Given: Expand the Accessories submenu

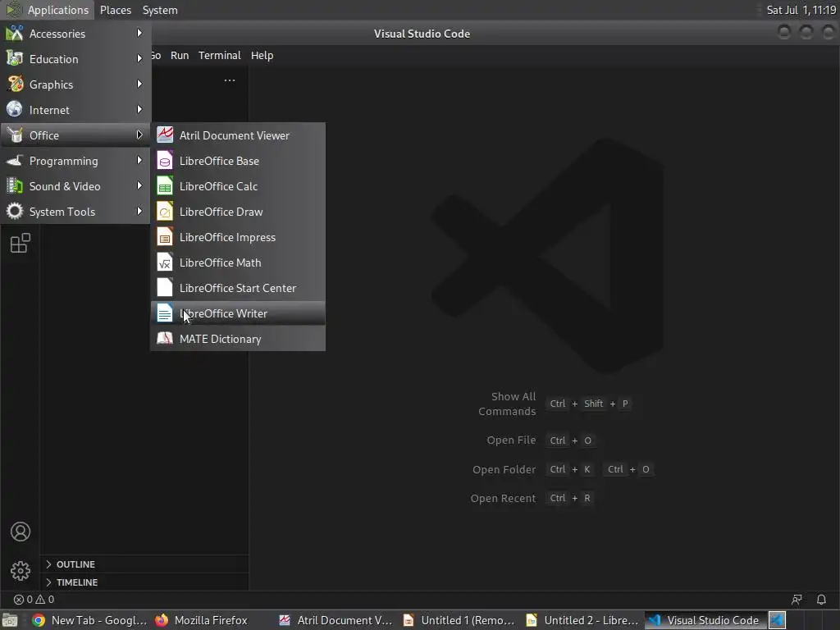Looking at the screenshot, I should (x=75, y=34).
